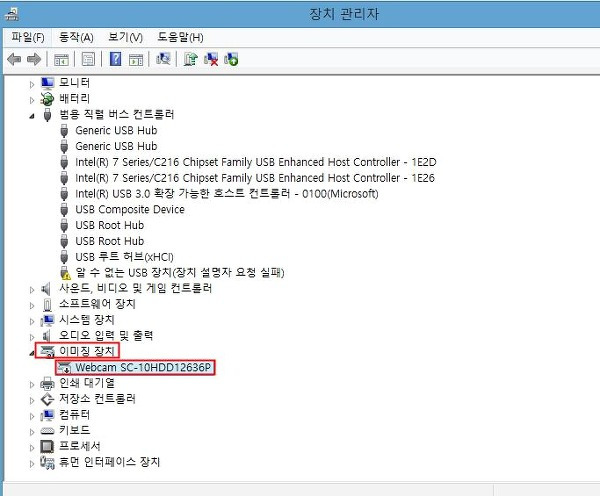Select USB 루트 허브(xHCI)
The width and height of the screenshot is (600, 496).
pos(124,256)
